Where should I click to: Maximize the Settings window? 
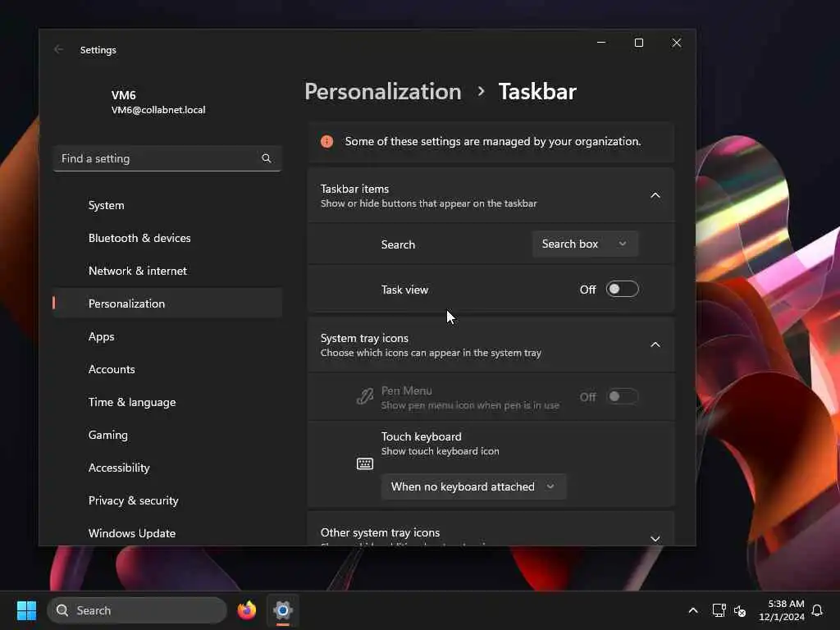[x=638, y=43]
